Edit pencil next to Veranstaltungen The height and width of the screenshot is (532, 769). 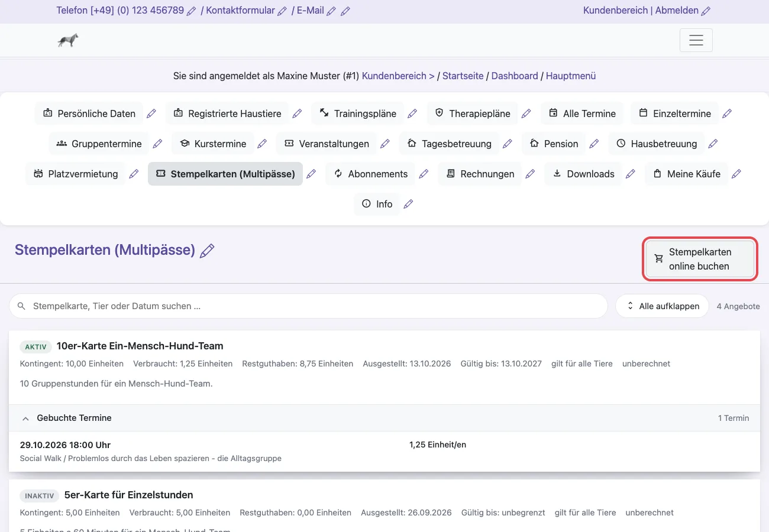[x=385, y=144]
